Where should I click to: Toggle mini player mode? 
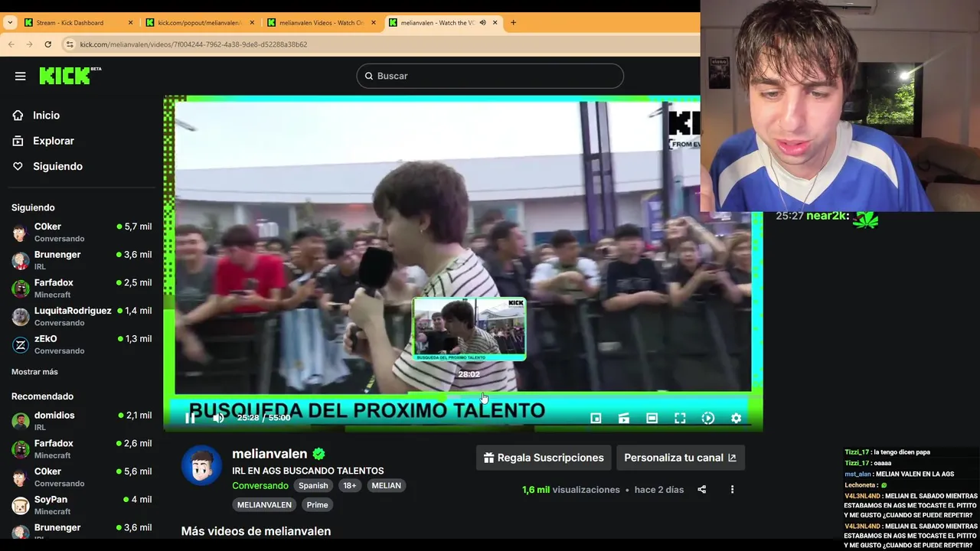[x=596, y=418]
